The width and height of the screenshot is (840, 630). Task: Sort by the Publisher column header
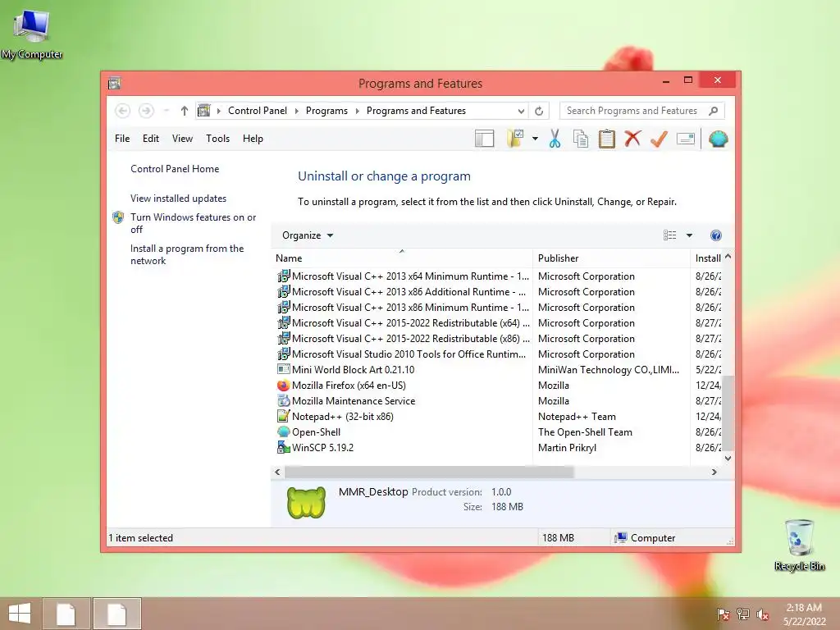coord(611,258)
